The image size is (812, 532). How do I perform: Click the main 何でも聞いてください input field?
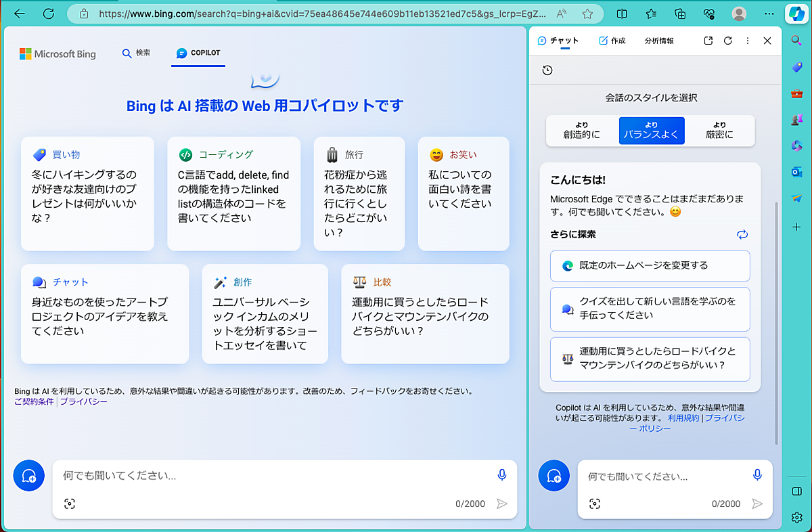point(271,476)
